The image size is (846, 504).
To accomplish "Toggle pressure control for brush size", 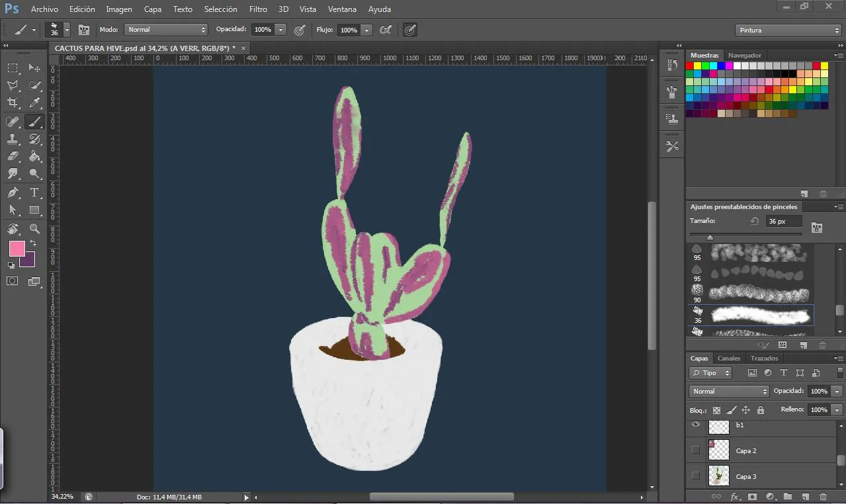I will 410,30.
